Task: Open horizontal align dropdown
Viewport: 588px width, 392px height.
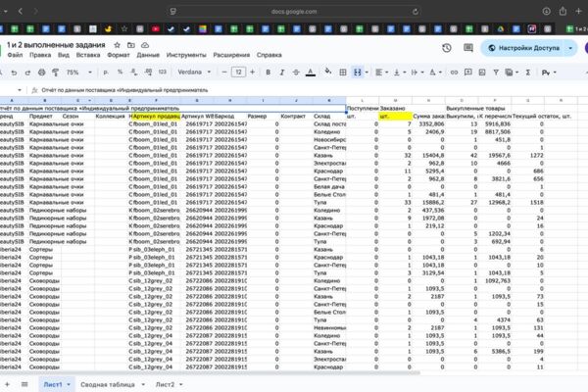Action: click(381, 72)
